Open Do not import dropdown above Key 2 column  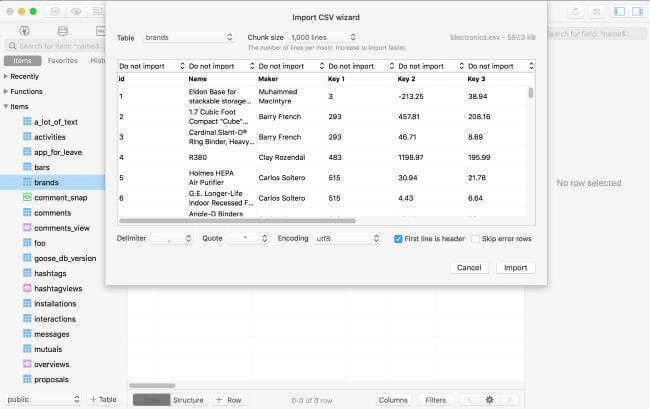[x=431, y=66]
